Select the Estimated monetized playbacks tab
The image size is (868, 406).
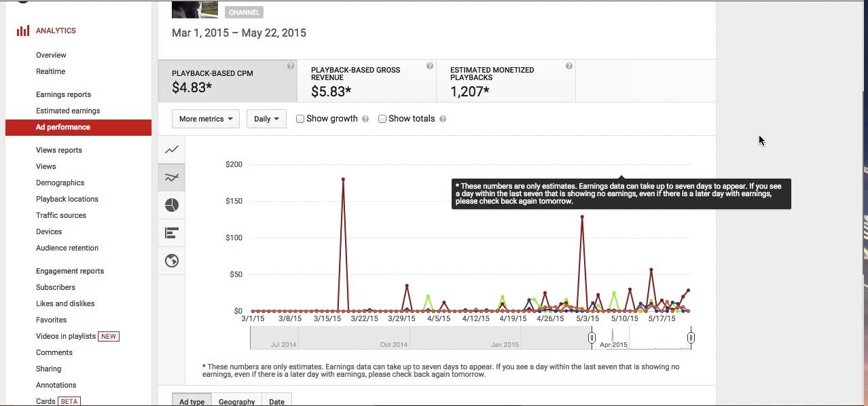point(506,81)
